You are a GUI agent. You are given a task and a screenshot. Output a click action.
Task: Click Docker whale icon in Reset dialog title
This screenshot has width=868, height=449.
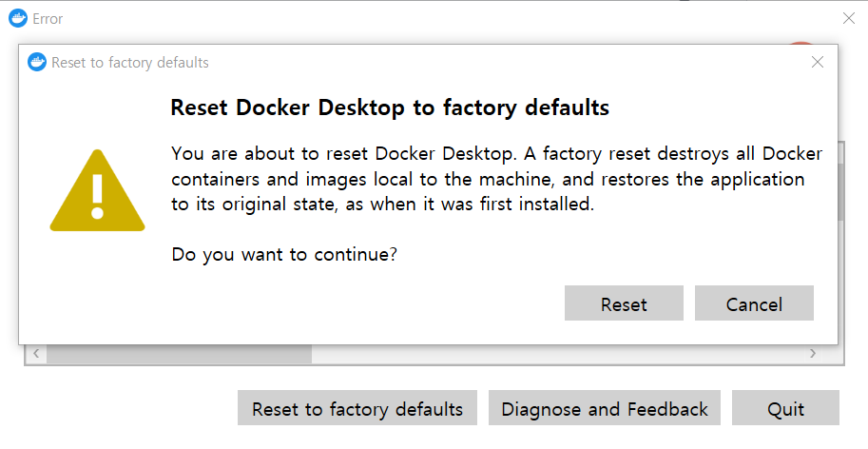pyautogui.click(x=38, y=63)
